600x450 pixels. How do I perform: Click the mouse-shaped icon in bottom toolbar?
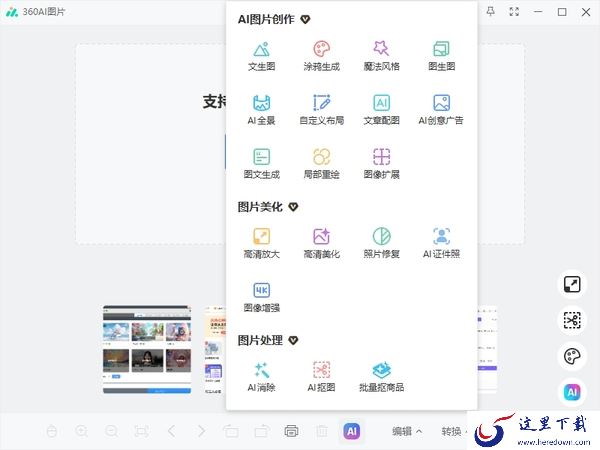pos(52,431)
